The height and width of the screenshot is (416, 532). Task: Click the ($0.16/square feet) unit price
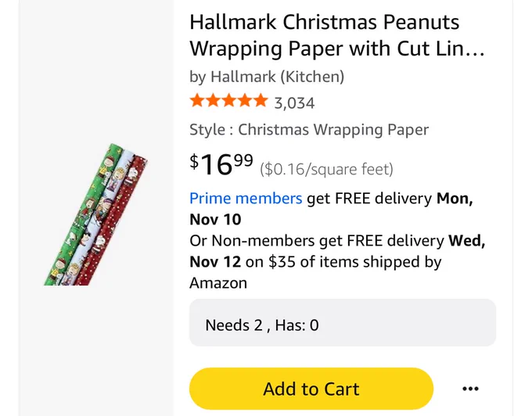pyautogui.click(x=326, y=169)
